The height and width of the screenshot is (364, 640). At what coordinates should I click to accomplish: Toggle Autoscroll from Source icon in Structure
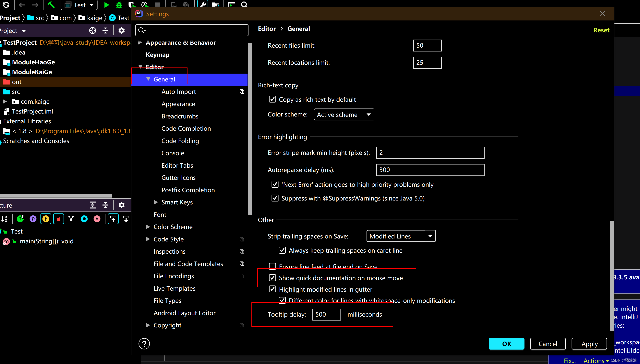126,219
